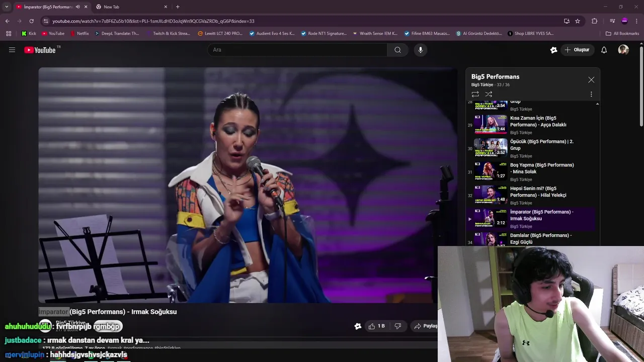Open the AI Görüntü Dedektö bookmark
The height and width of the screenshot is (362, 644).
pyautogui.click(x=479, y=34)
